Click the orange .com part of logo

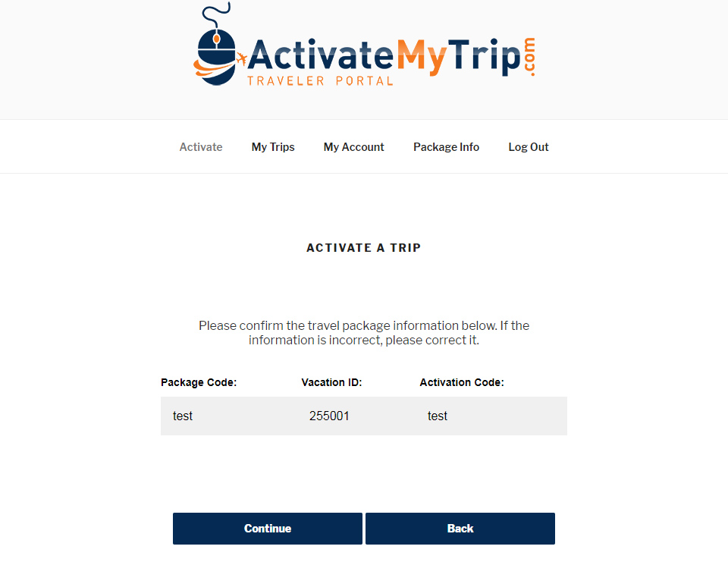point(530,57)
